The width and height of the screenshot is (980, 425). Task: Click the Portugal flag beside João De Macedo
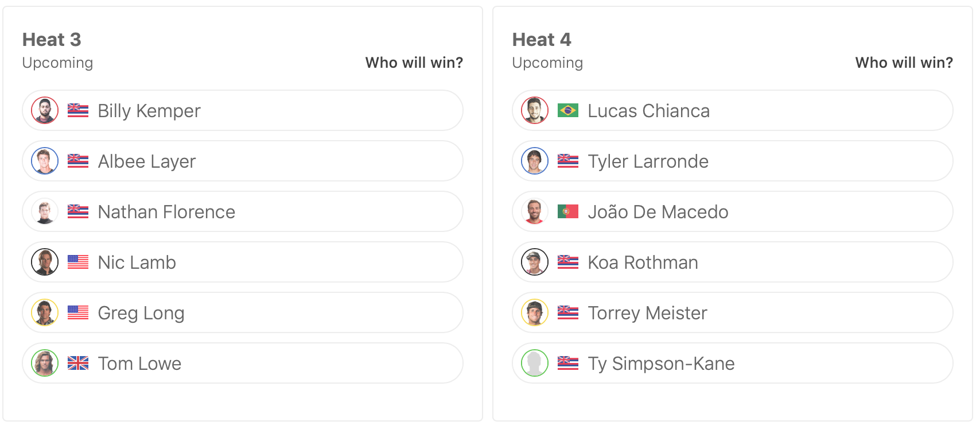pos(568,211)
